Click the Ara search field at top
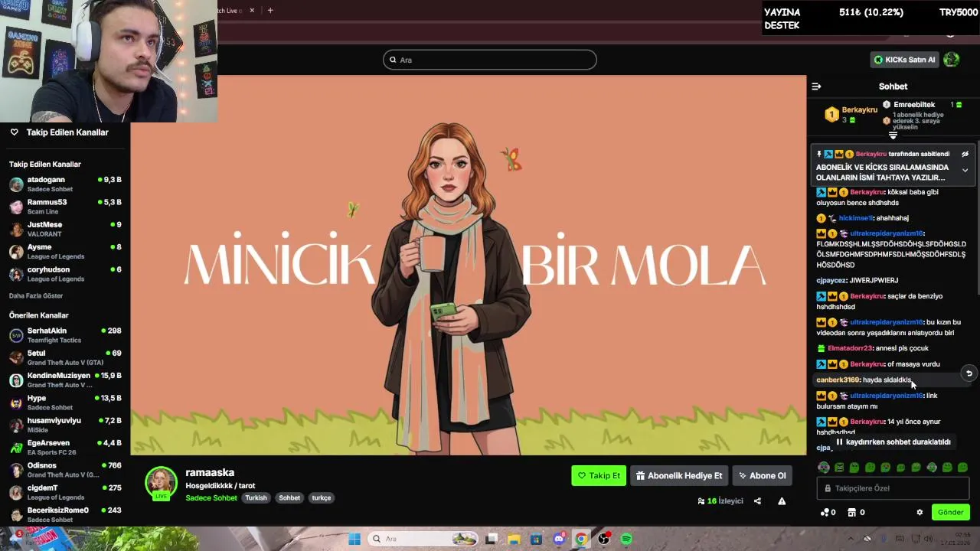The width and height of the screenshot is (980, 551). 490,60
